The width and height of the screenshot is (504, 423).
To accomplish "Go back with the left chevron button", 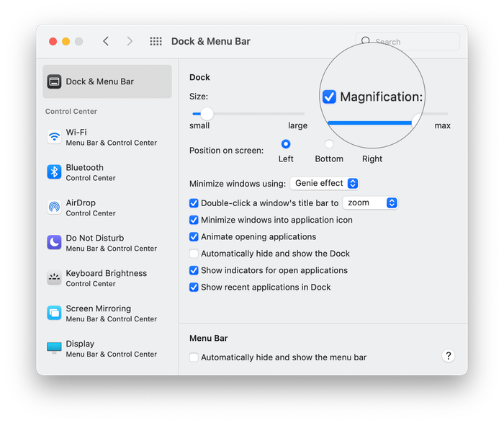I will pyautogui.click(x=106, y=42).
